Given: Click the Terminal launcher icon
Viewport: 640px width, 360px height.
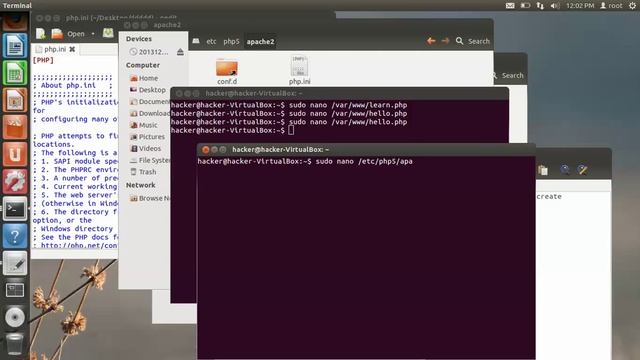Looking at the screenshot, I should [15, 209].
